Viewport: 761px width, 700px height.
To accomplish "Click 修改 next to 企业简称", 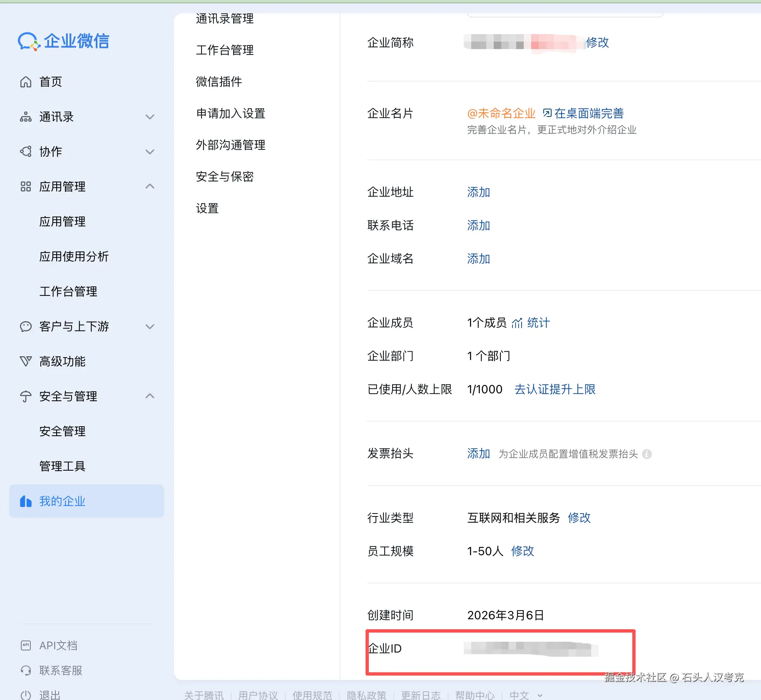I will click(x=597, y=42).
